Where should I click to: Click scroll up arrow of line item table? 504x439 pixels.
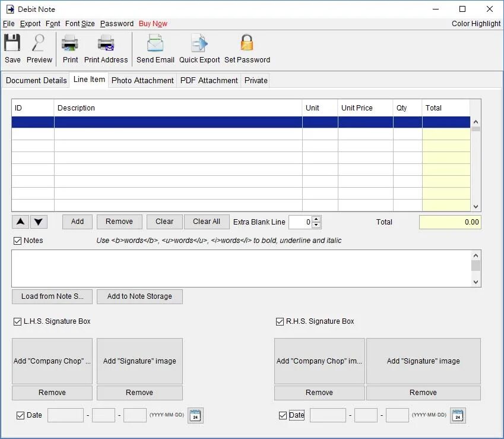(476, 122)
